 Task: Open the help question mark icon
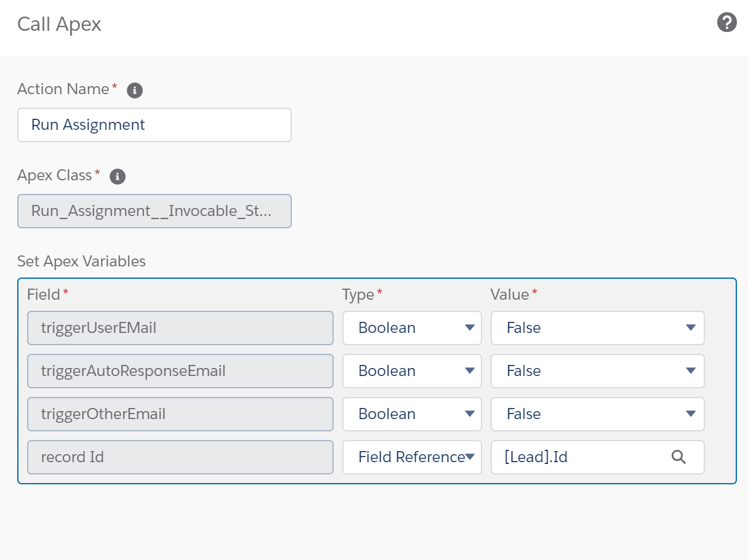(727, 23)
